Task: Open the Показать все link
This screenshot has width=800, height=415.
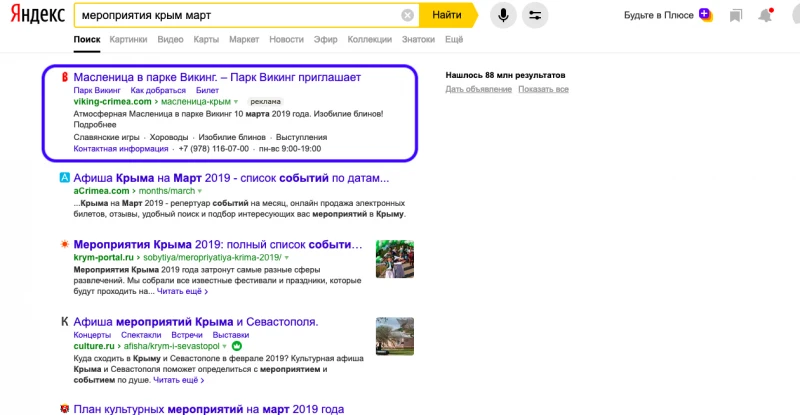Action: pos(543,89)
